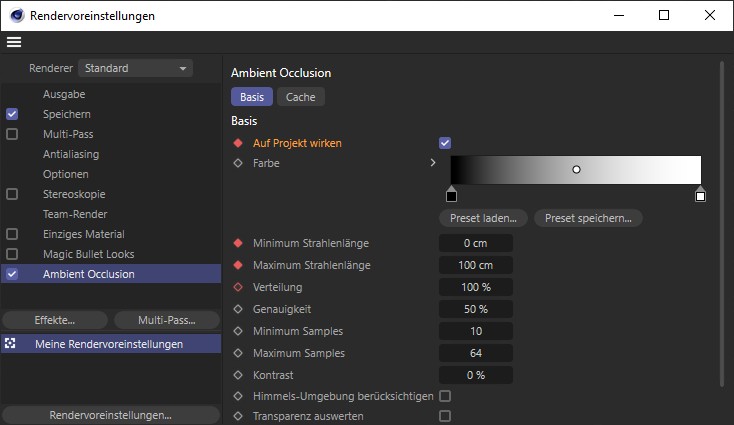Click keyframe diamond beside Farbe

(x=238, y=163)
